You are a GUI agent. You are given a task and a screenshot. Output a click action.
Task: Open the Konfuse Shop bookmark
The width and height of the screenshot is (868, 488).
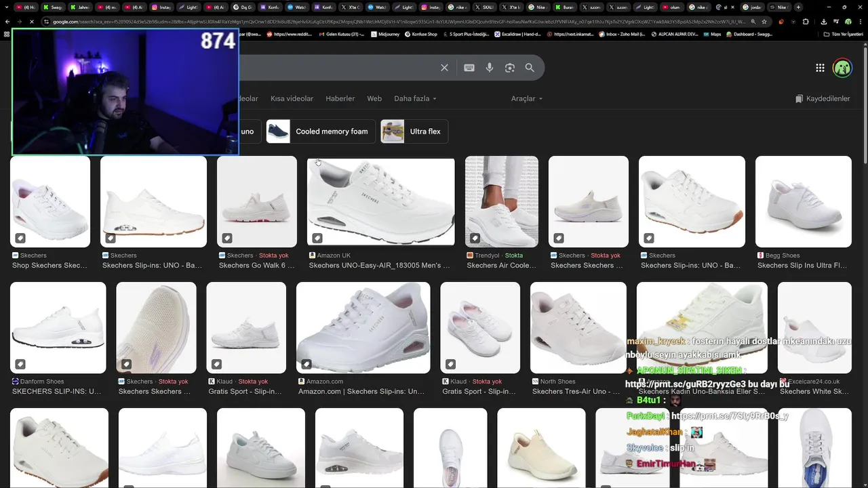(x=420, y=34)
